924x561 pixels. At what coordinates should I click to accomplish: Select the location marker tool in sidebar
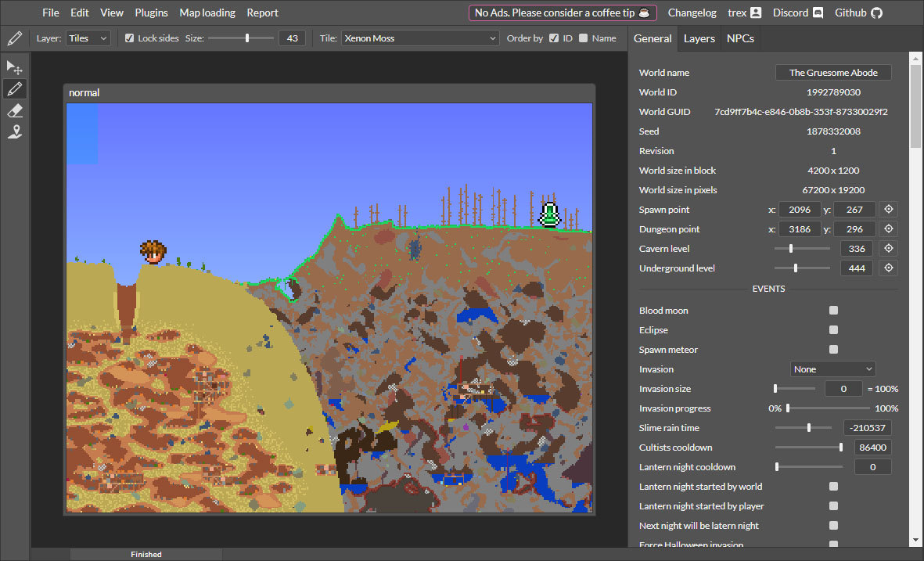(15, 132)
